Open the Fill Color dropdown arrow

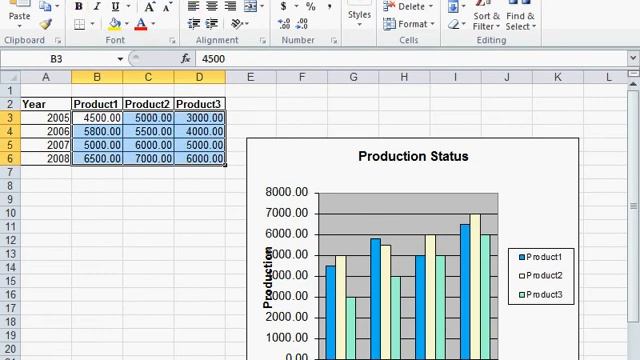coord(127,24)
